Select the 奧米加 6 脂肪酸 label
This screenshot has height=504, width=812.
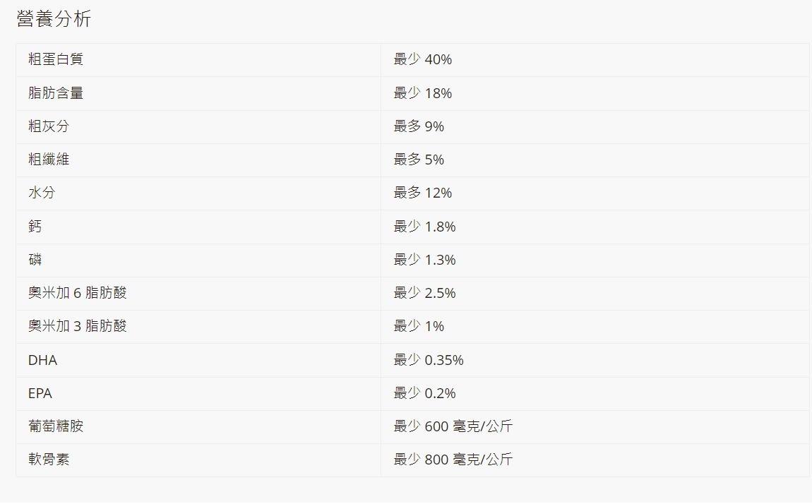78,293
